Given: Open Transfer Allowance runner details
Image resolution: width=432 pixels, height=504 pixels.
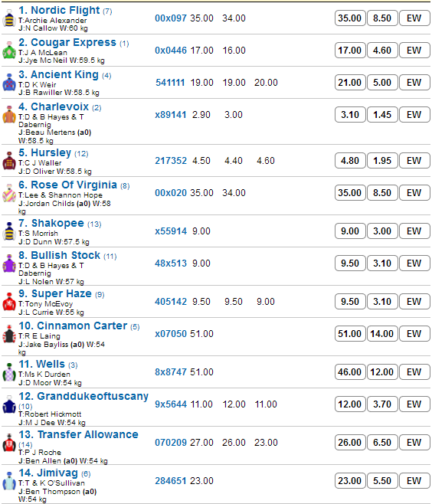Looking at the screenshot, I should click(78, 434).
